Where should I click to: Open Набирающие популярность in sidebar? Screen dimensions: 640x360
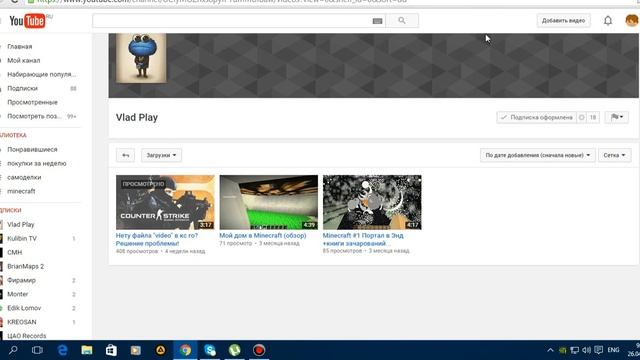[x=41, y=74]
